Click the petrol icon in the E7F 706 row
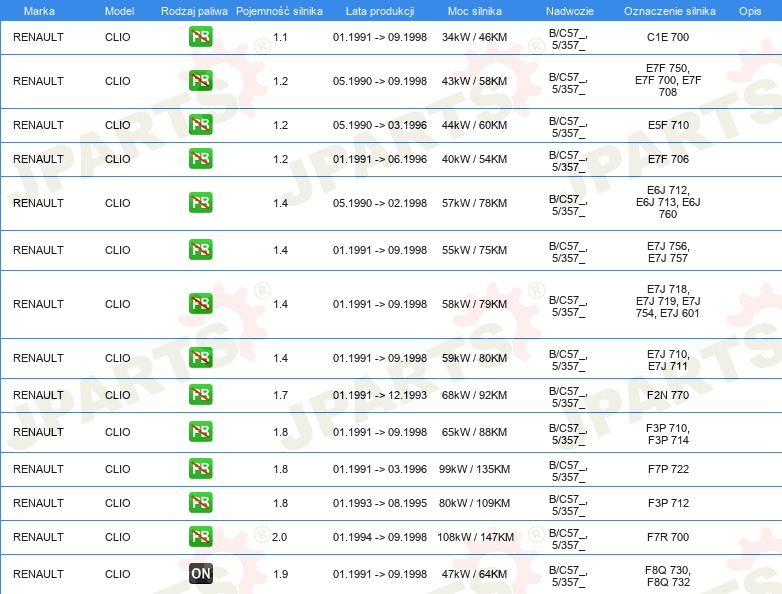The width and height of the screenshot is (782, 594). click(x=200, y=159)
